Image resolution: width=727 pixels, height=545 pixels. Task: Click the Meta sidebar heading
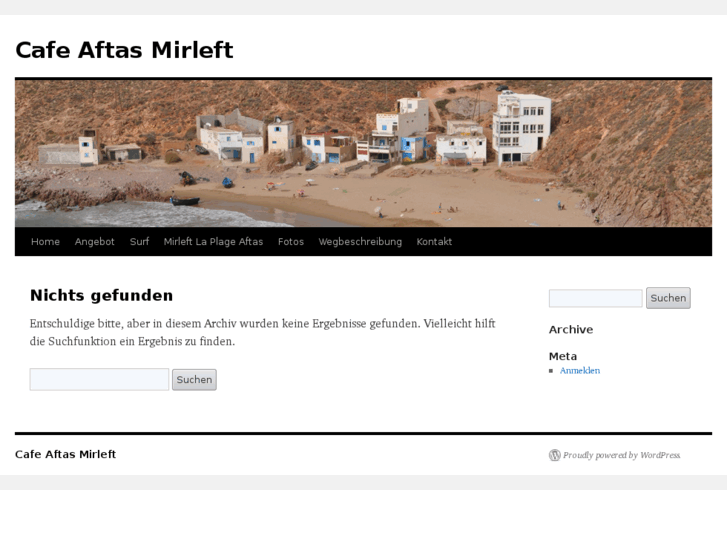[x=563, y=356]
